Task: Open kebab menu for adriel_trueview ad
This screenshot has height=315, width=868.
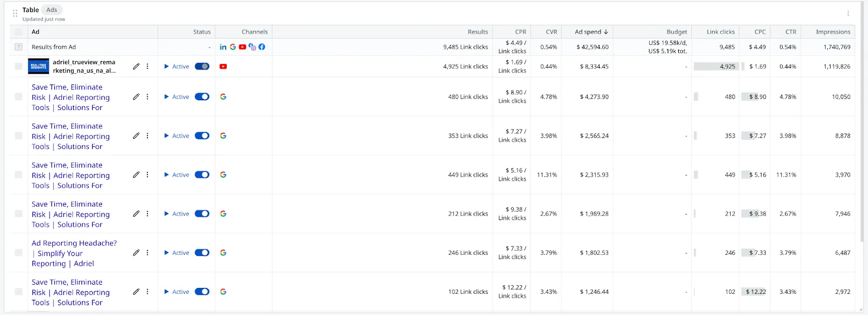Action: [x=147, y=67]
